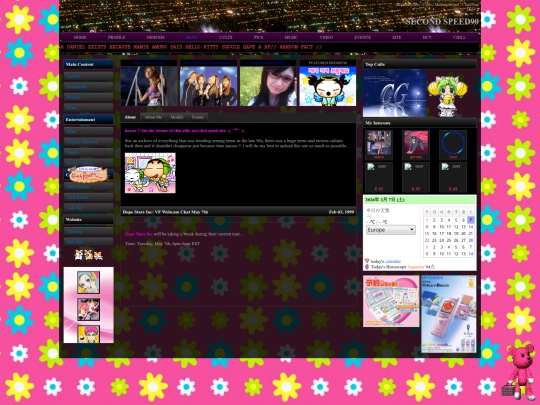Click the hamster animation icons
The height and width of the screenshot is (405, 540).
point(89,255)
